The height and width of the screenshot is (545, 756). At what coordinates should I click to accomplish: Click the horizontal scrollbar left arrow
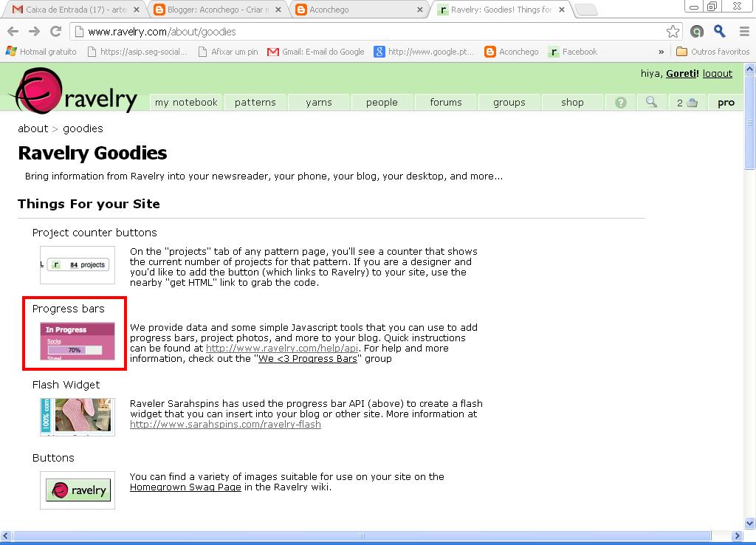(6, 536)
